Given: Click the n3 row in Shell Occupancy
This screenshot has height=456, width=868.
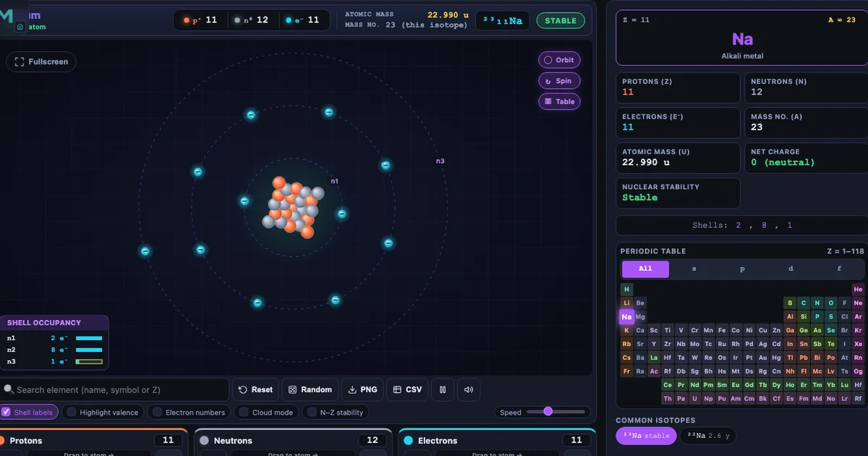Looking at the screenshot, I should (x=55, y=361).
